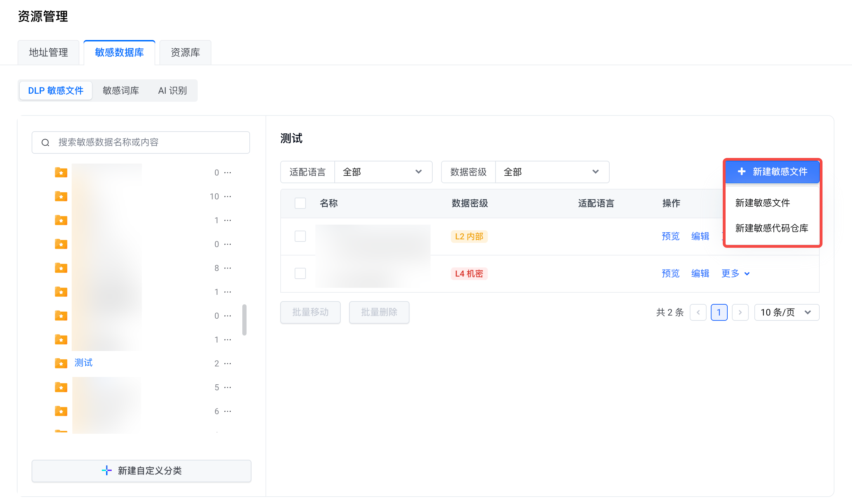Viewport: 852px width, 504px height.
Task: Click 编辑 in the L4 机密 row
Action: tap(700, 273)
